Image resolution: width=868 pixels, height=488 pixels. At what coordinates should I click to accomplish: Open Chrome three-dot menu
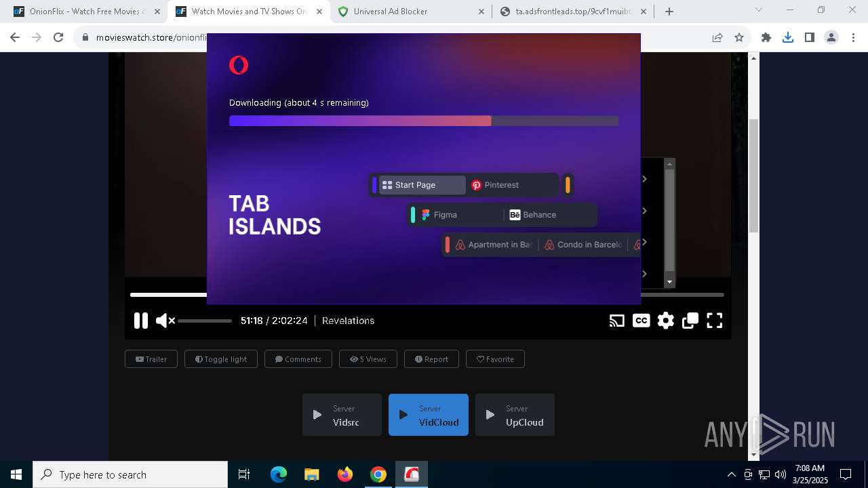point(853,38)
